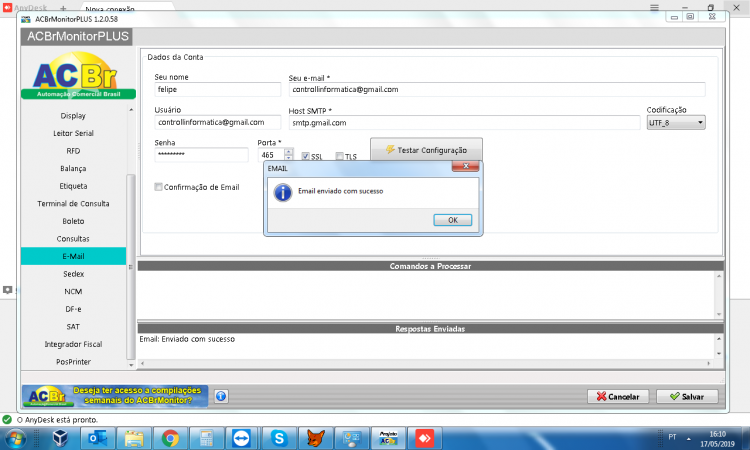Click the Cancelar button
Screen dimensions: 750x450
coord(618,396)
